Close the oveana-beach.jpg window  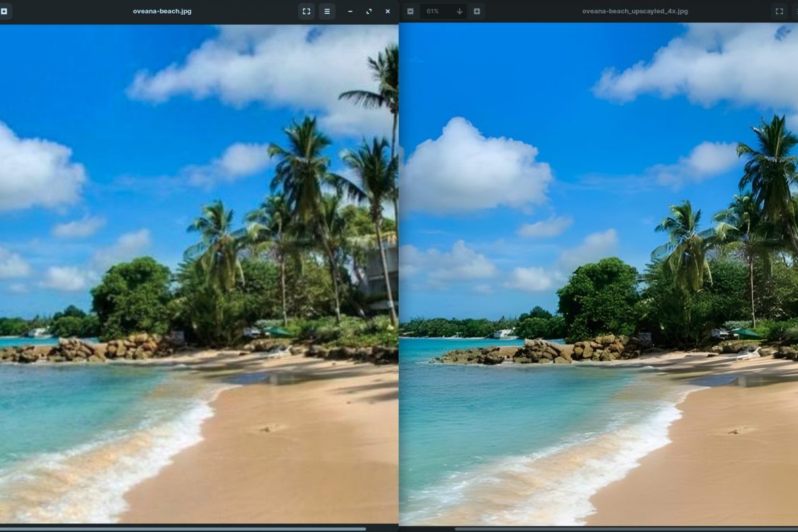(387, 11)
